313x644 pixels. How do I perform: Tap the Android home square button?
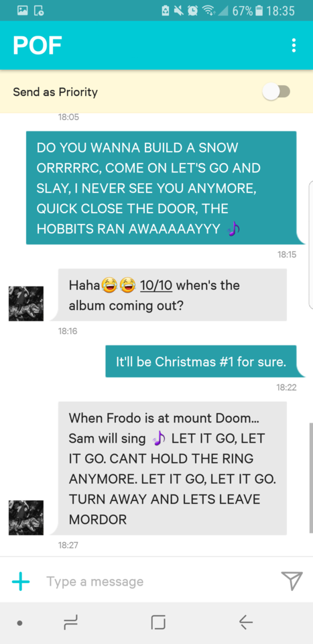(x=158, y=623)
